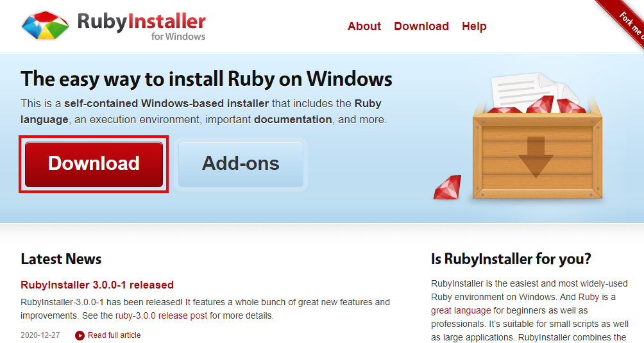Click the Is RubyInstaller for you? heading
Viewport: 644px width, 343px height.
point(511,259)
